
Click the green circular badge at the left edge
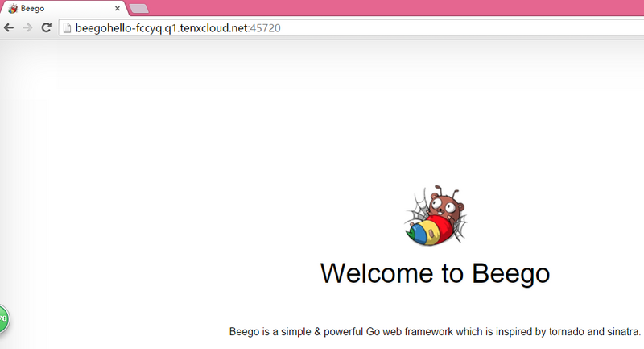pyautogui.click(x=3, y=318)
